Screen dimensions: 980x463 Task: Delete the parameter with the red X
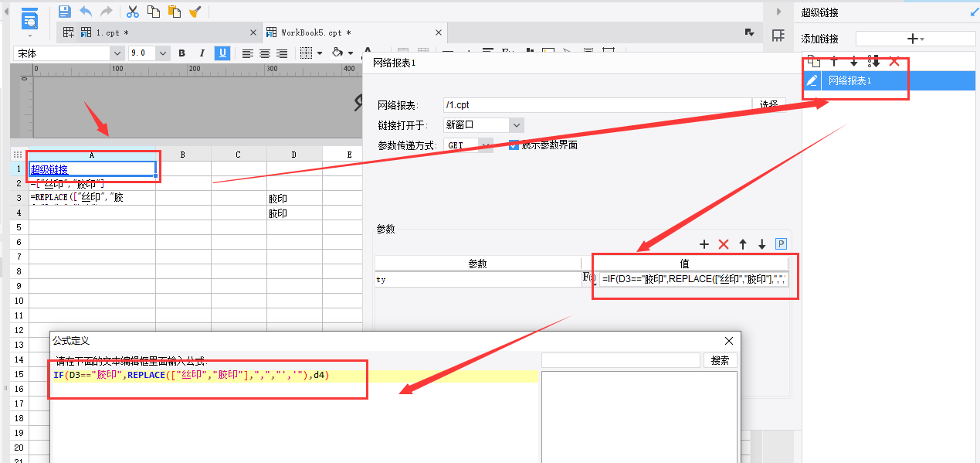(724, 244)
